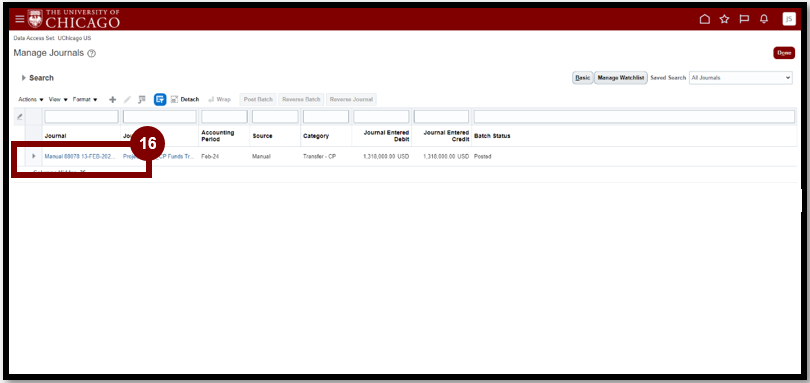
Task: Open notifications bell icon
Action: pyautogui.click(x=764, y=19)
